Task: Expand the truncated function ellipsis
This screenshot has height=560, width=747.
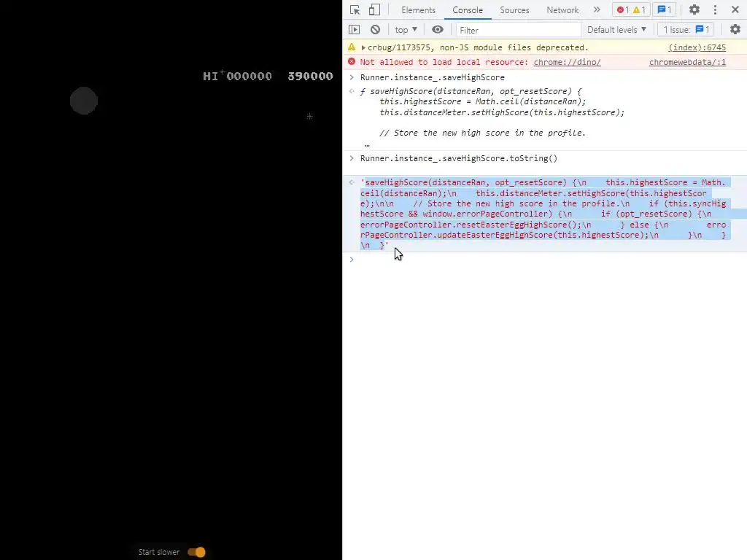Action: click(x=367, y=145)
